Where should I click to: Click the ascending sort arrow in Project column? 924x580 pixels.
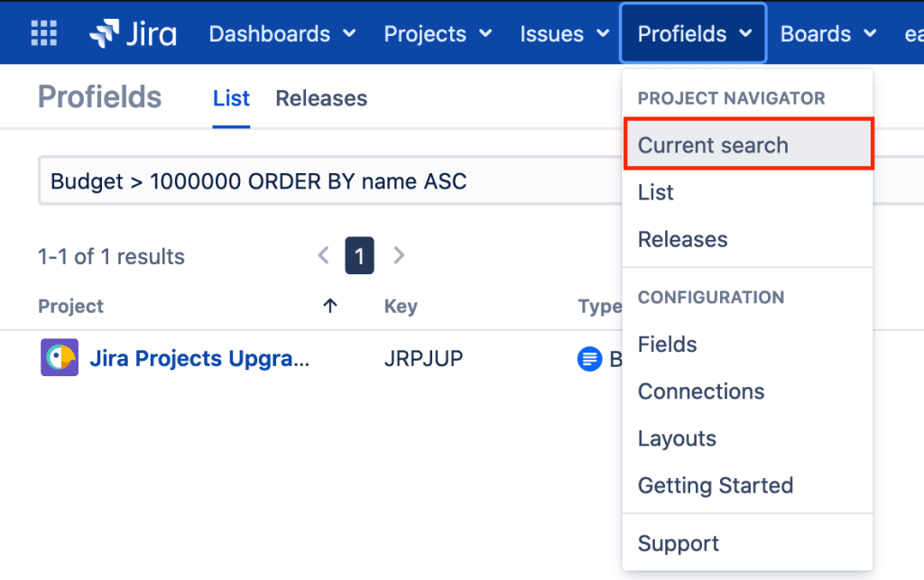pos(330,306)
